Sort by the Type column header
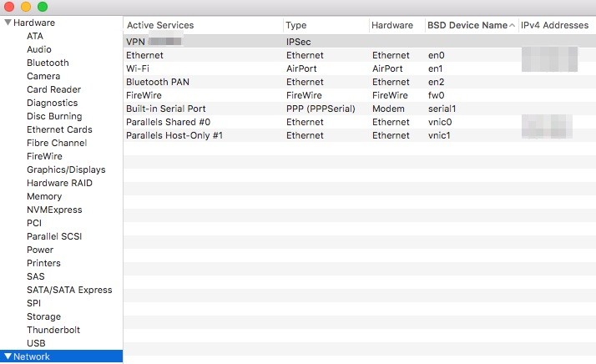Screen dimensions: 596x364 coord(298,25)
